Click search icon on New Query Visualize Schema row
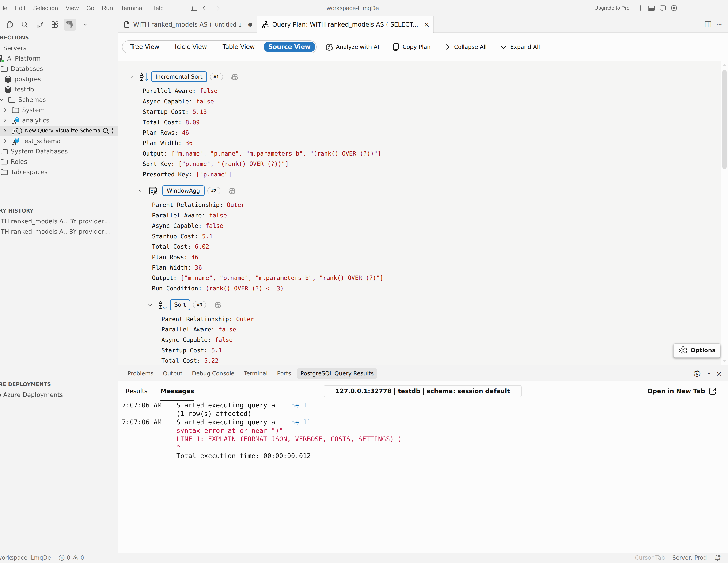 tap(106, 131)
